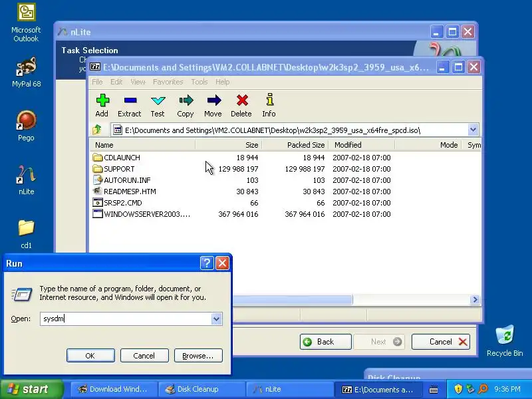This screenshot has height=399, width=532.
Task: Click the 129 988 197 packed size value
Action: pyautogui.click(x=305, y=169)
